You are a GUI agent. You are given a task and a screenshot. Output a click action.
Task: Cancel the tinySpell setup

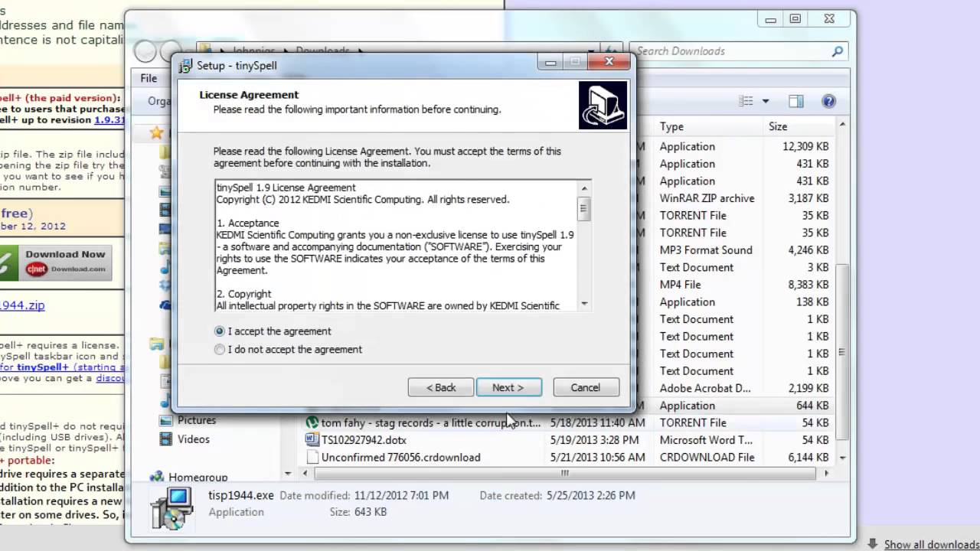pos(586,387)
